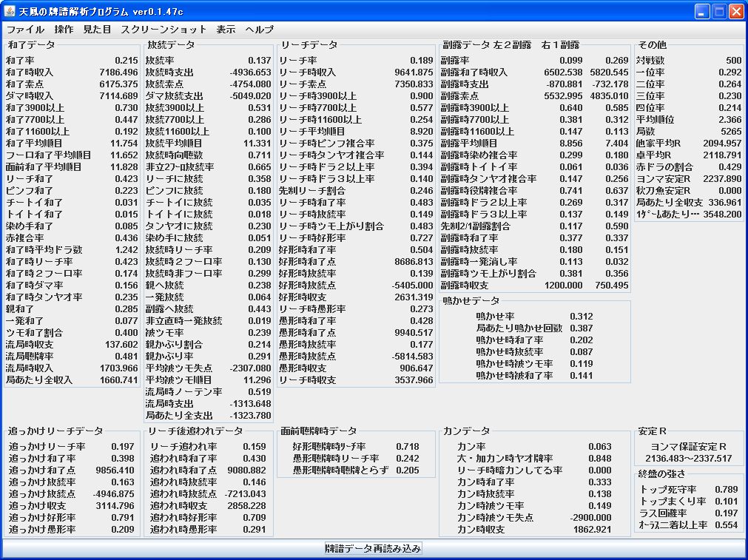748x560 pixels.
Task: Click the 被ツモ率 label
Action: pos(164,332)
